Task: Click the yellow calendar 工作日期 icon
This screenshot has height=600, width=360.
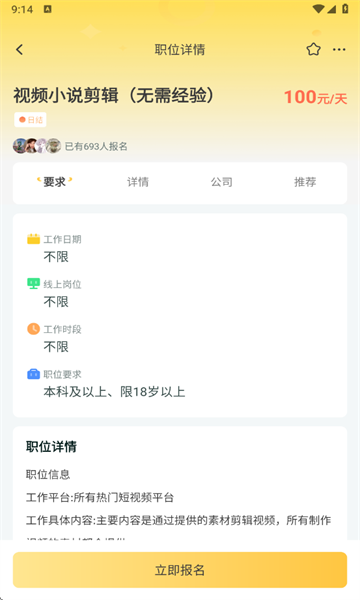Action: [33, 239]
